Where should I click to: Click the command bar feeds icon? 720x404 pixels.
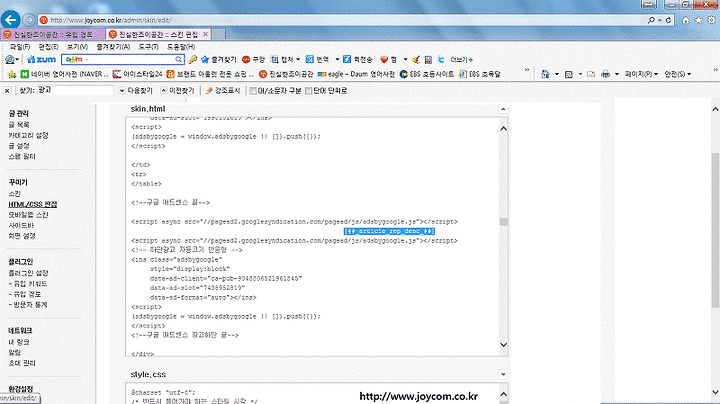568,74
